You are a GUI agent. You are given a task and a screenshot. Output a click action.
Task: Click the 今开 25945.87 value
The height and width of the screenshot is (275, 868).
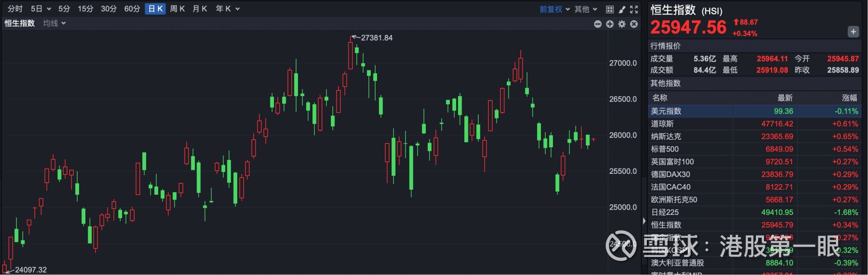(x=843, y=59)
